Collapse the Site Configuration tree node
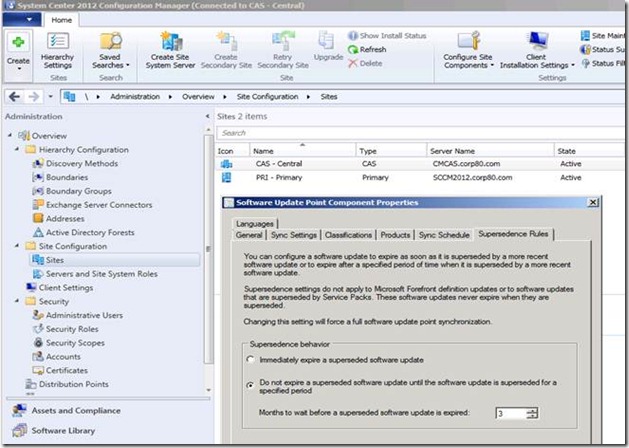Viewport: 629px width, 448px height. [18, 245]
